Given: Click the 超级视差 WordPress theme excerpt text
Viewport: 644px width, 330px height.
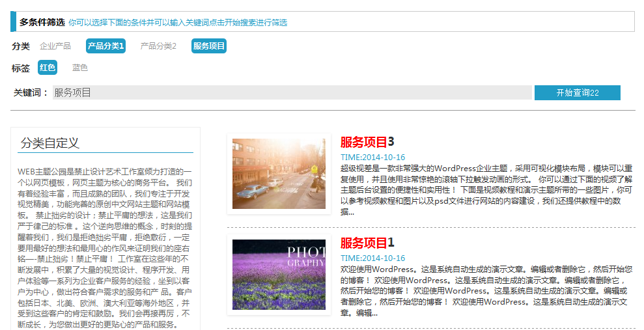Looking at the screenshot, I should 486,189.
